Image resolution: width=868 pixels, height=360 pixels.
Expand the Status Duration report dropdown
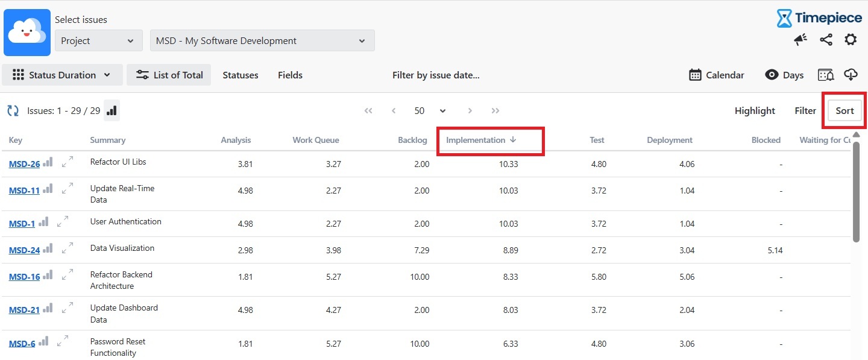(62, 75)
